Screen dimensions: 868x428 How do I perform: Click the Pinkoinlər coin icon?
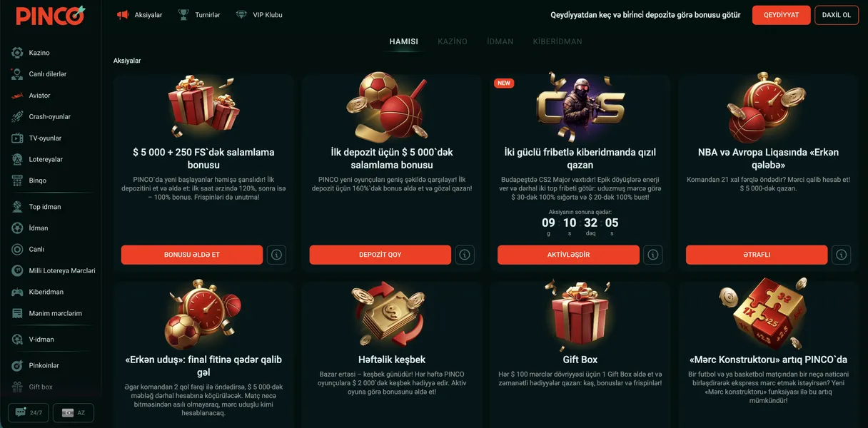click(17, 365)
